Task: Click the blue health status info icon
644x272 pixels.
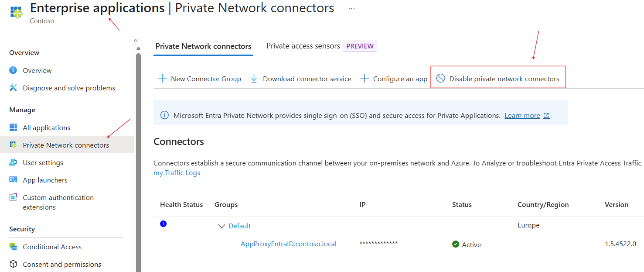Action: pyautogui.click(x=164, y=224)
